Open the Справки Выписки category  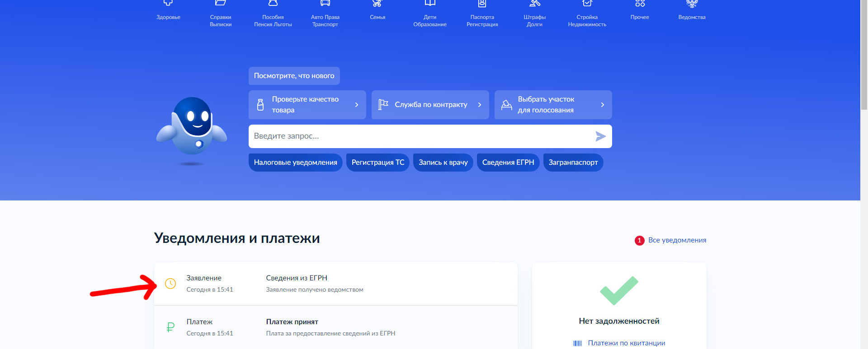tap(221, 14)
